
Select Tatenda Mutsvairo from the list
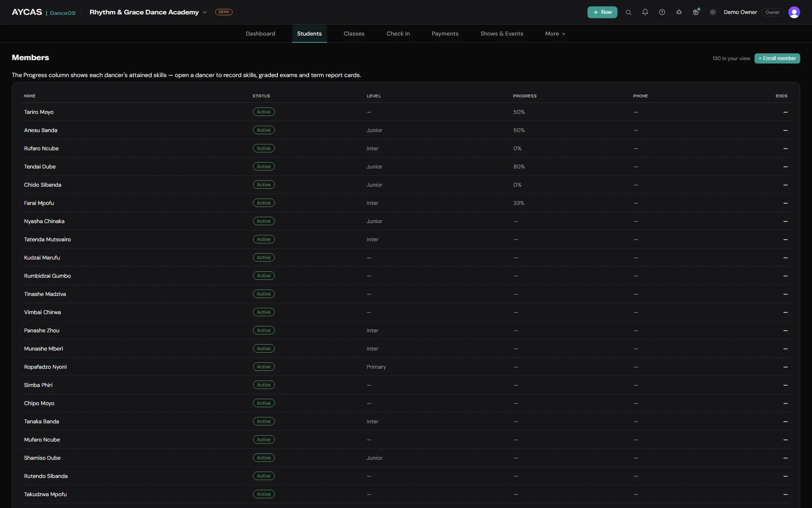(x=406, y=239)
